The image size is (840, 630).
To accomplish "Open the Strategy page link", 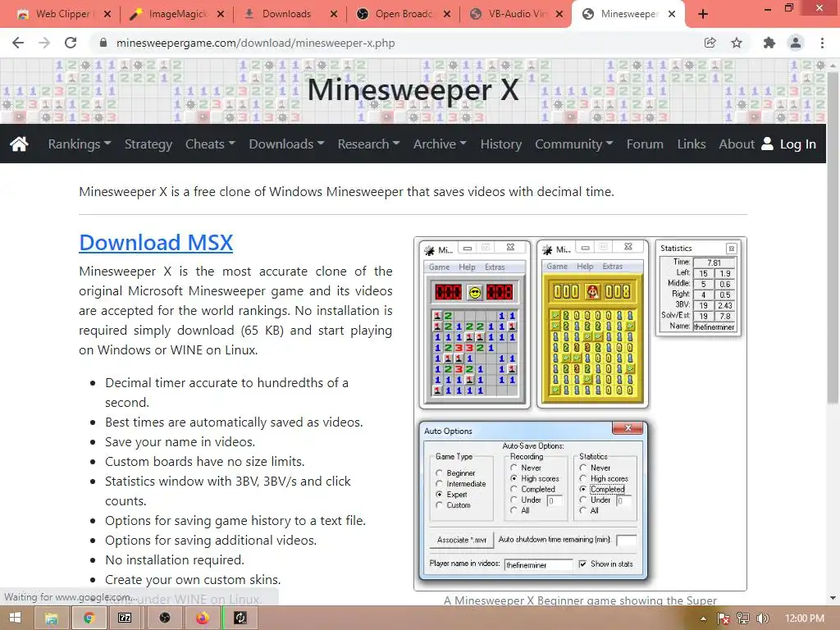I will [148, 144].
